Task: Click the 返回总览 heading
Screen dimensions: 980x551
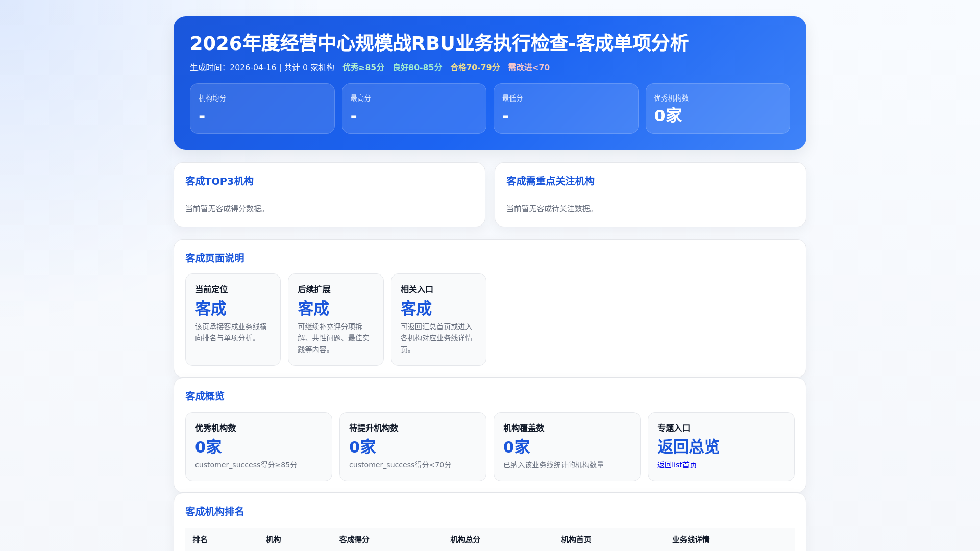Action: tap(688, 447)
